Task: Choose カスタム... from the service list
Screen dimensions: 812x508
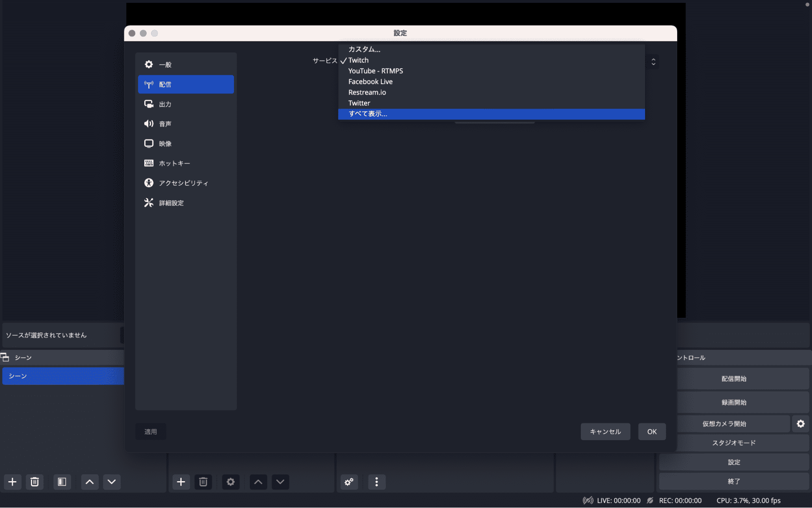Action: click(x=491, y=49)
